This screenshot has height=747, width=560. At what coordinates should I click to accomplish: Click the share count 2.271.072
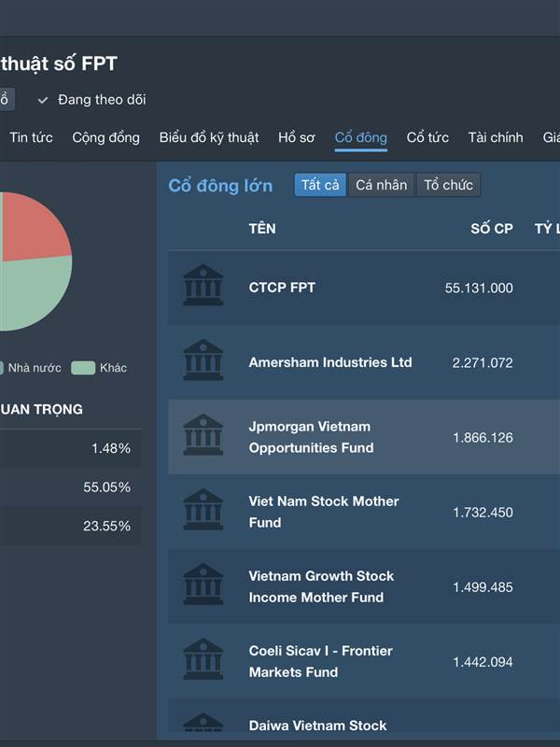(x=483, y=363)
